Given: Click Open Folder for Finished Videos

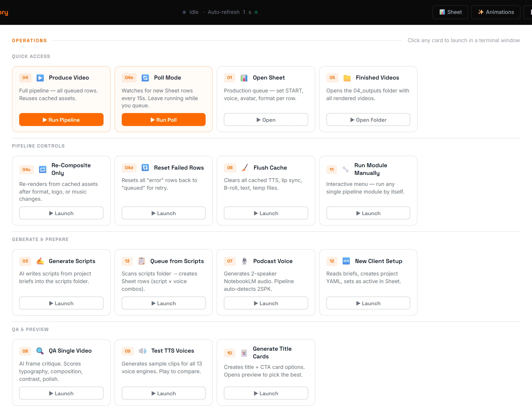Looking at the screenshot, I should [368, 120].
